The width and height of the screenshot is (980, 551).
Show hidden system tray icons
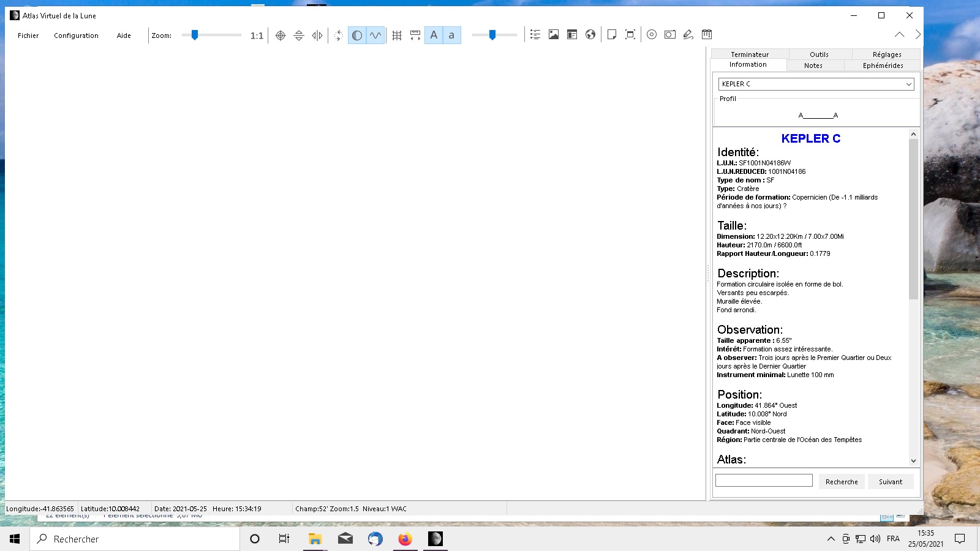click(831, 539)
